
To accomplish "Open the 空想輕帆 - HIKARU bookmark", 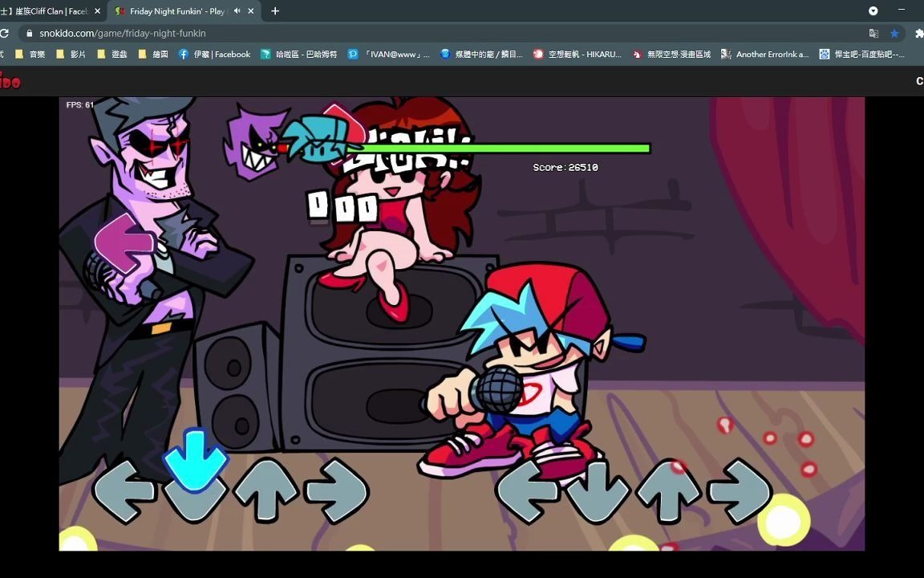I will (577, 55).
